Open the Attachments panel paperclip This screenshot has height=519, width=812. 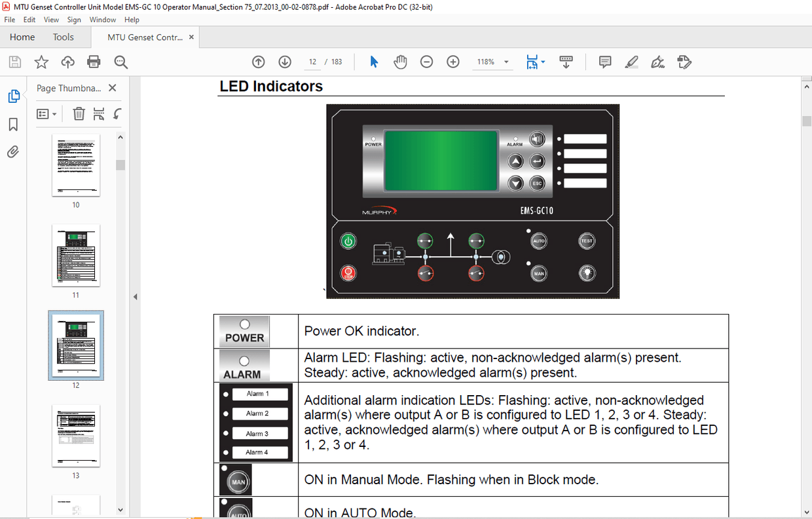[12, 151]
